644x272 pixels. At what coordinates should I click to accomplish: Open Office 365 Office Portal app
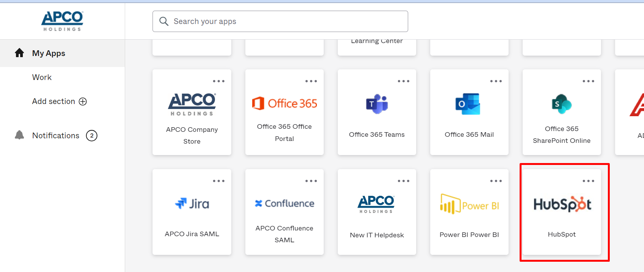click(284, 112)
